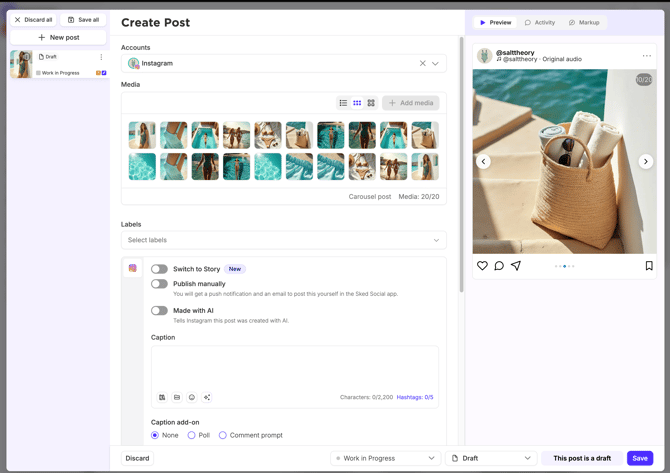
Task: Click the New badge beside Switch to Story
Action: click(x=235, y=269)
